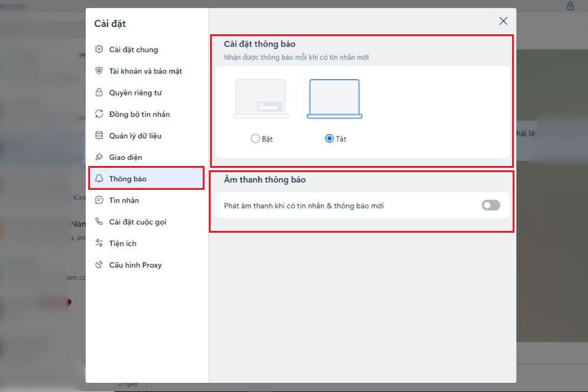
Task: Open Cấu hình Proxy settings
Action: pos(146,265)
